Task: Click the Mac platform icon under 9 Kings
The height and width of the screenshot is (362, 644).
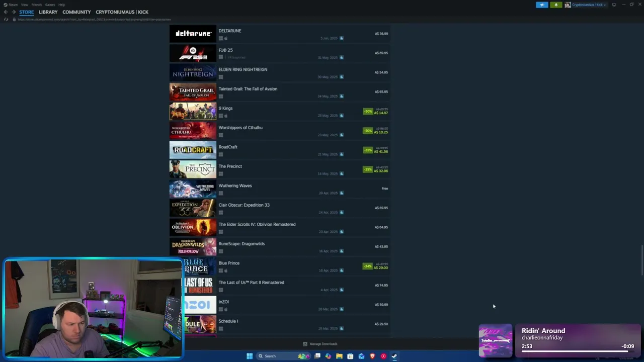Action: [226, 116]
